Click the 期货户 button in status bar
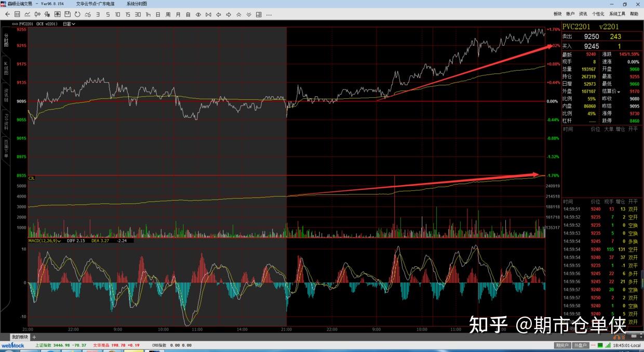This screenshot has height=352, width=644. point(561,345)
